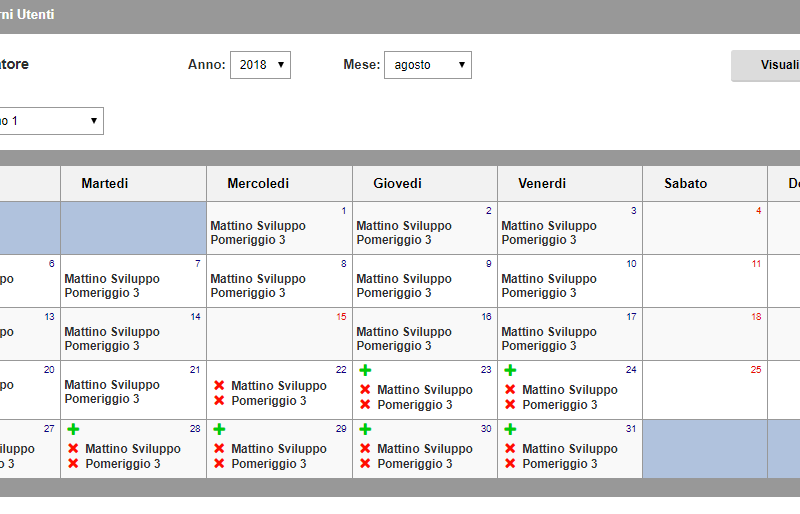Click the Mese label
This screenshot has width=800, height=514.
[362, 65]
